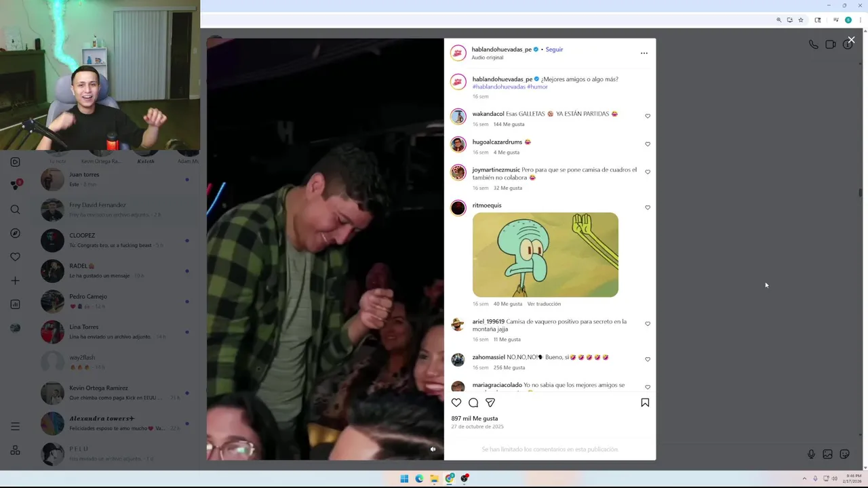
Task: Open the Windows Start button
Action: [404, 479]
